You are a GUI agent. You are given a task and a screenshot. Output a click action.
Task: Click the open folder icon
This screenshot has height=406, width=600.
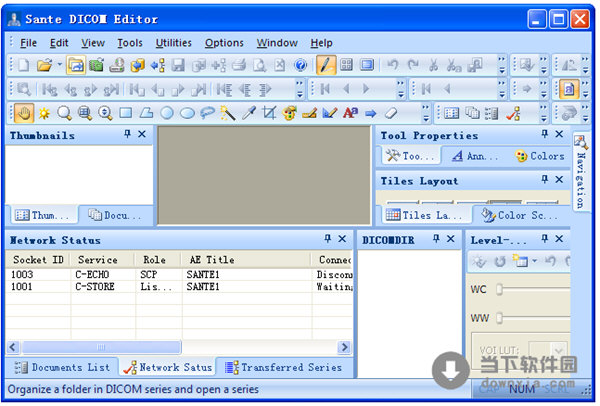[44, 65]
